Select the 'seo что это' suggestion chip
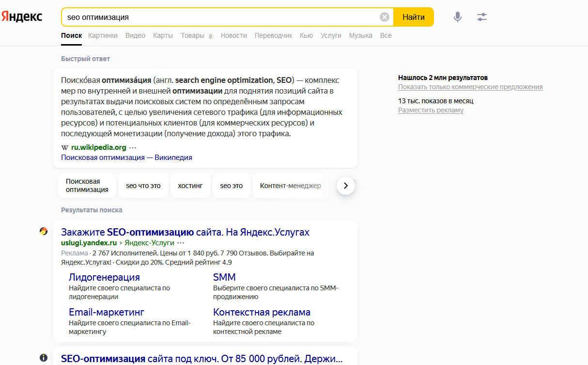Screen dimensions: 588x365 point(143,186)
